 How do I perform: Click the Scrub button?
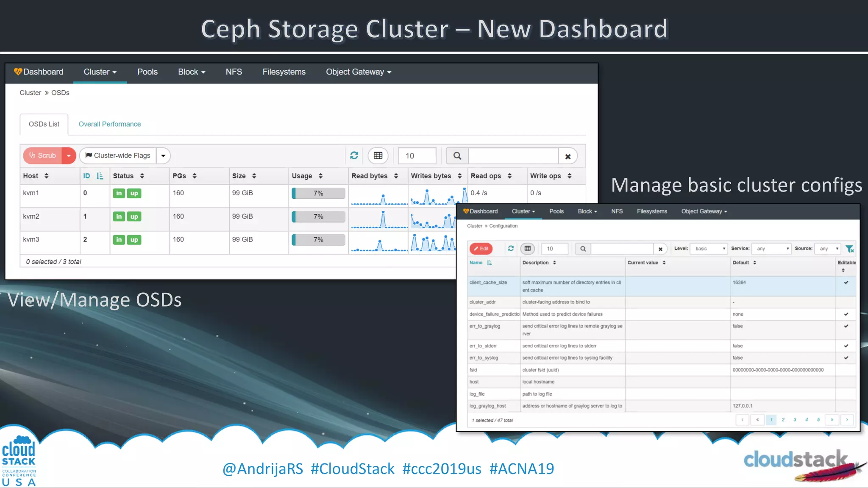click(43, 155)
